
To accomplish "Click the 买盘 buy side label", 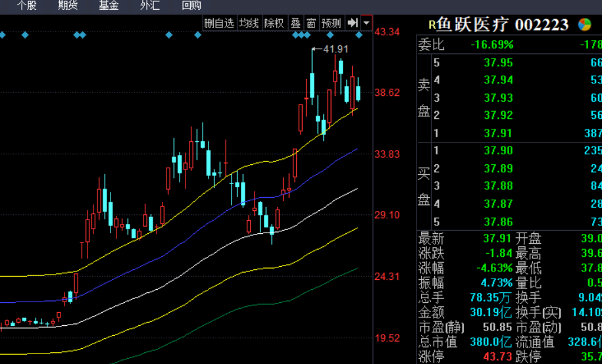I will [x=424, y=187].
